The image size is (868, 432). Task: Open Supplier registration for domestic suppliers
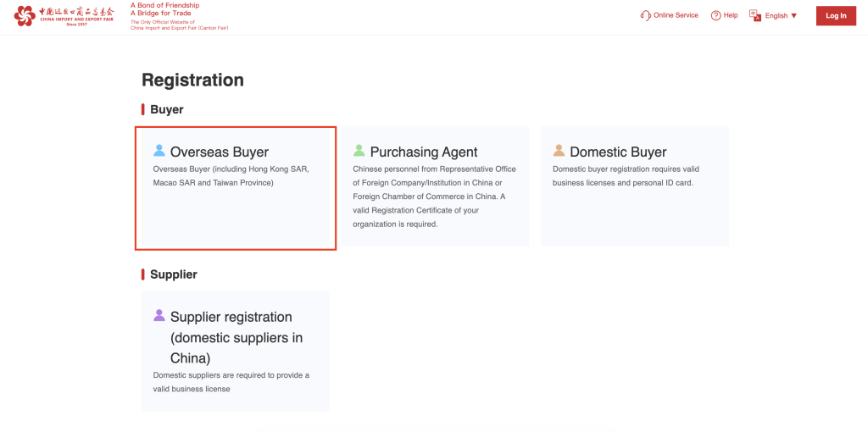click(x=231, y=337)
